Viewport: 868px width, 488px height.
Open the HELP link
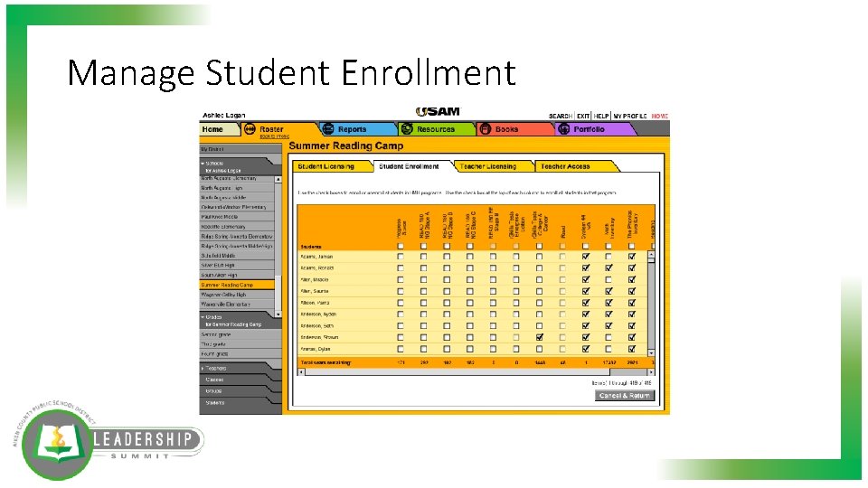coord(601,117)
